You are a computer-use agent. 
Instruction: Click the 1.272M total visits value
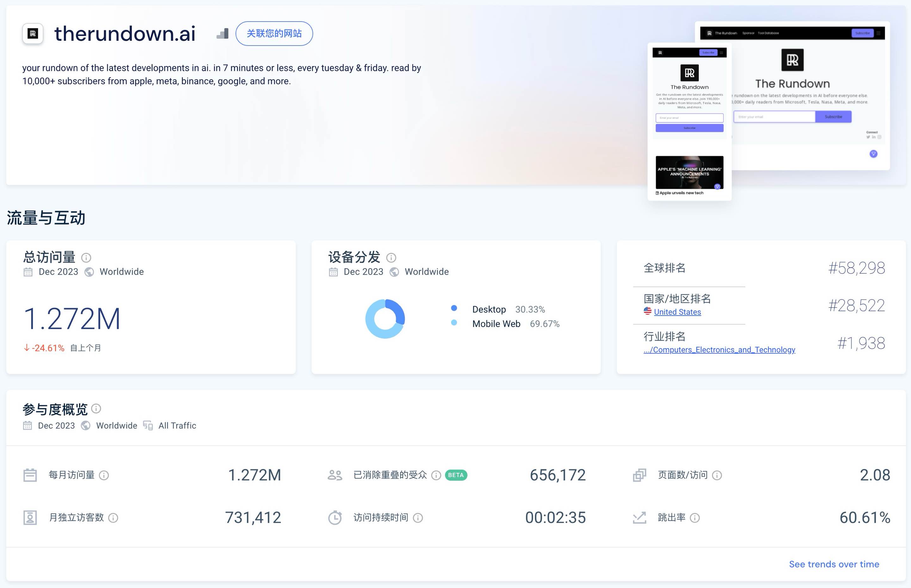72,319
